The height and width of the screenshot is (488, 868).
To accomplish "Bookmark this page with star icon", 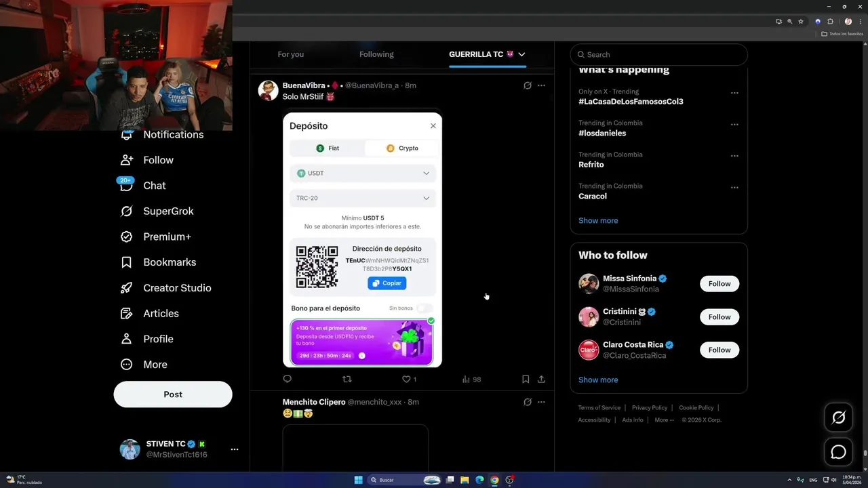I will (x=801, y=22).
